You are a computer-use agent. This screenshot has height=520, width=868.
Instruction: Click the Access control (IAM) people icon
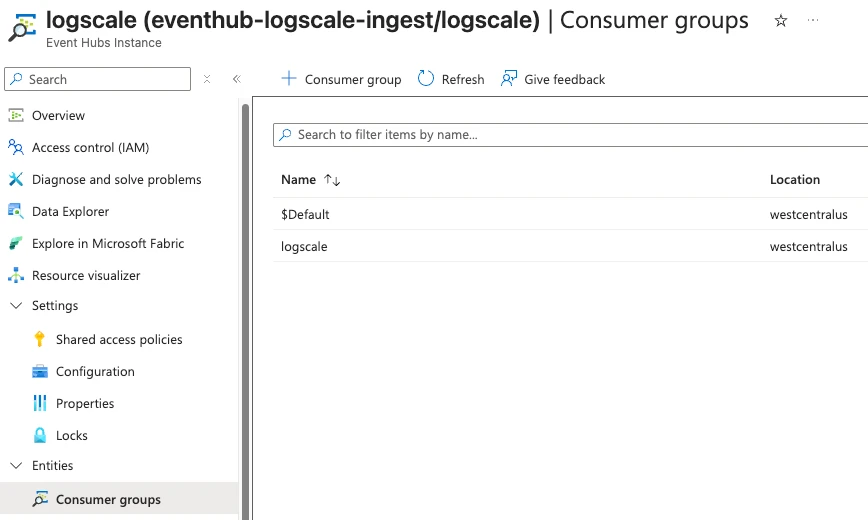coord(16,147)
